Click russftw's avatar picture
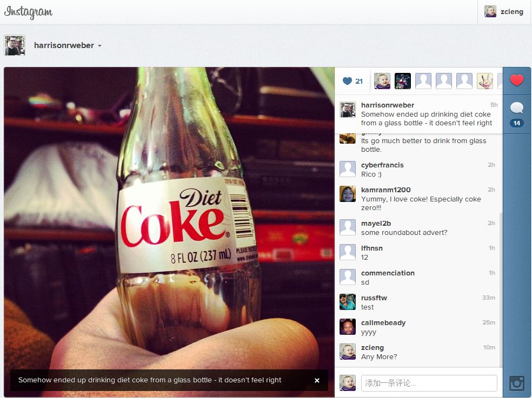 point(348,302)
